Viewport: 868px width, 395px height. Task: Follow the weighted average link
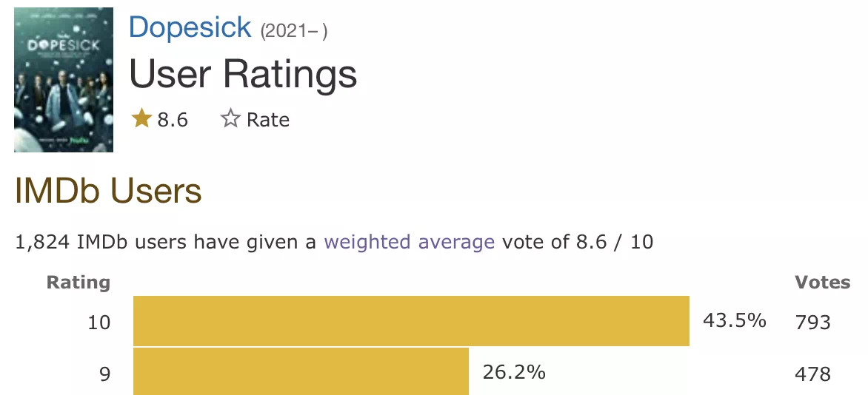tap(409, 243)
